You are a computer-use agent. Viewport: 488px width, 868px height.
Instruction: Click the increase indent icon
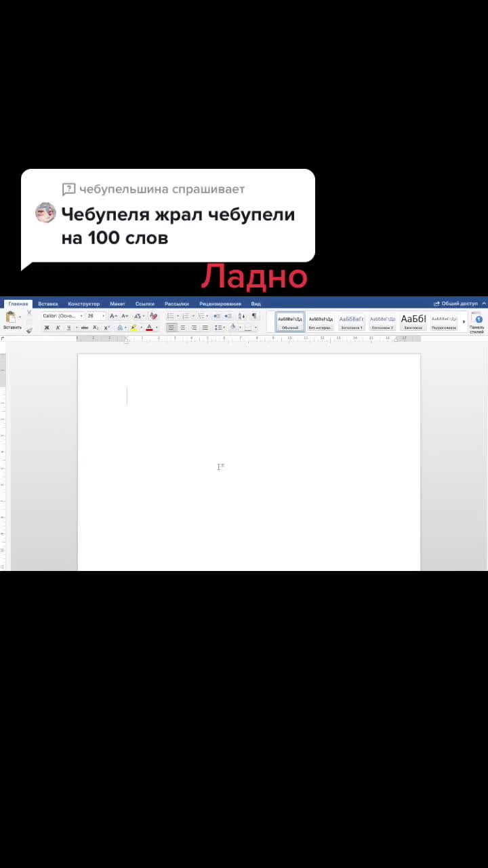228,316
